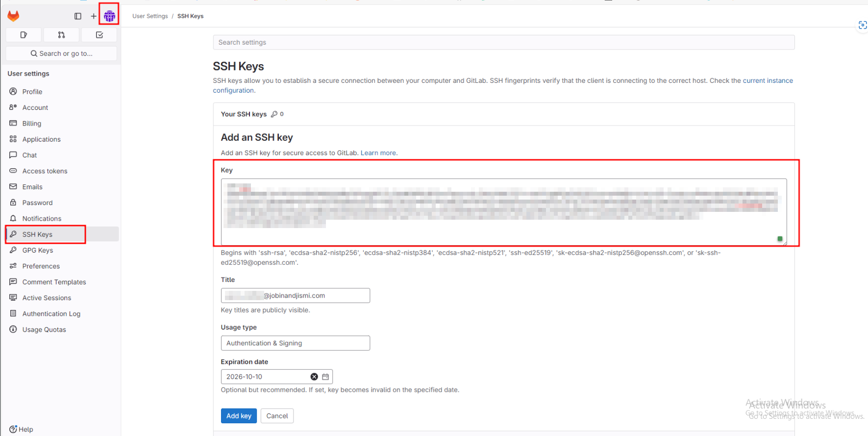Open Active Sessions in the sidebar
Image resolution: width=868 pixels, height=436 pixels.
(x=47, y=298)
